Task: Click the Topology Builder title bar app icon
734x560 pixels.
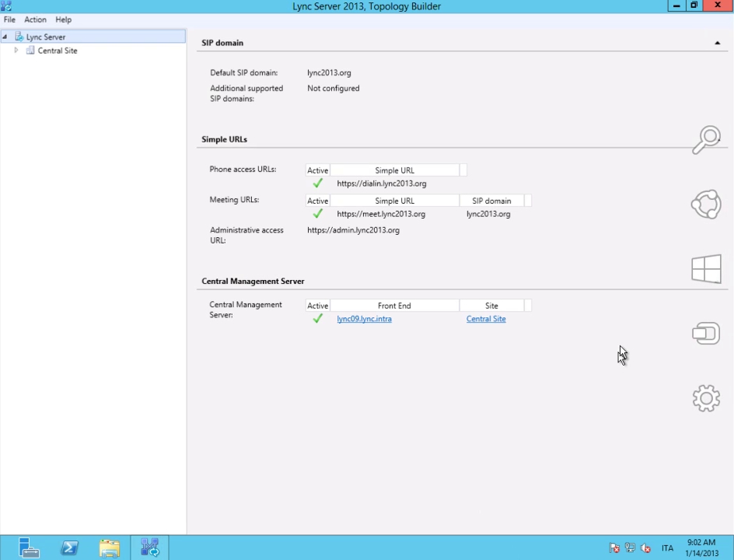Action: [x=6, y=6]
